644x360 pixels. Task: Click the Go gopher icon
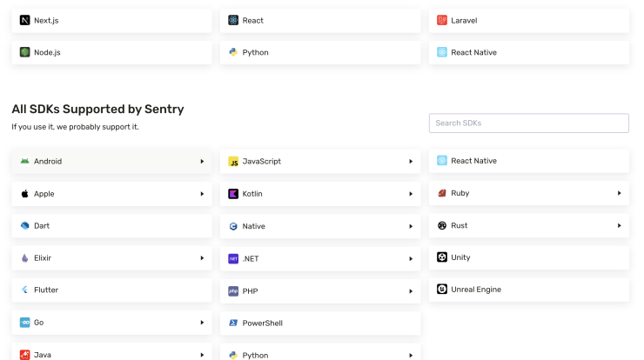pyautogui.click(x=24, y=323)
